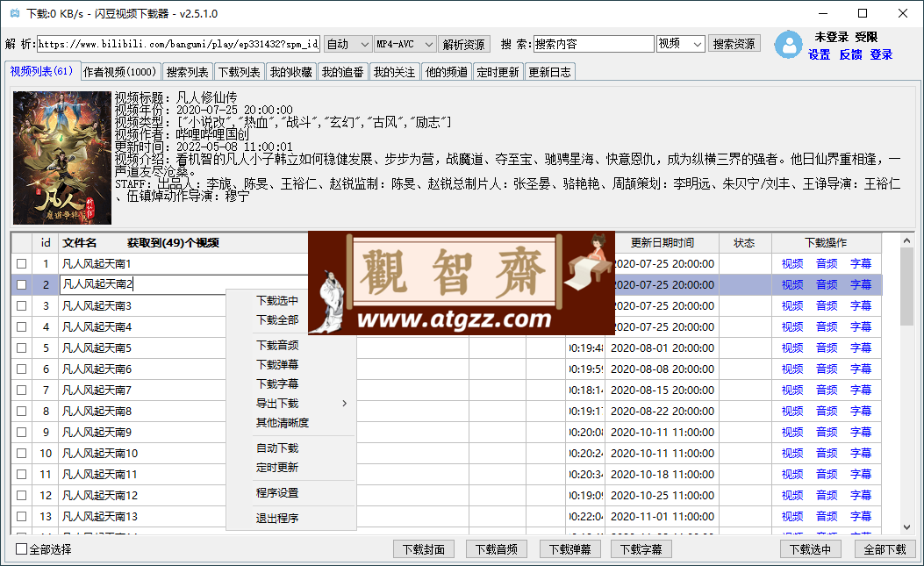This screenshot has height=566, width=924.
Task: Click the bottom 下载弹幕 button
Action: [569, 549]
